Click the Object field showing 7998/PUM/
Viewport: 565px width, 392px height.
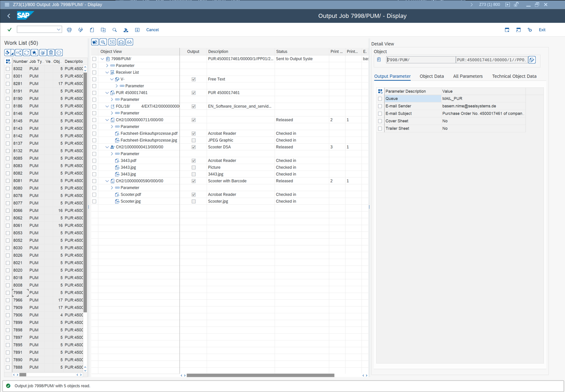point(421,60)
